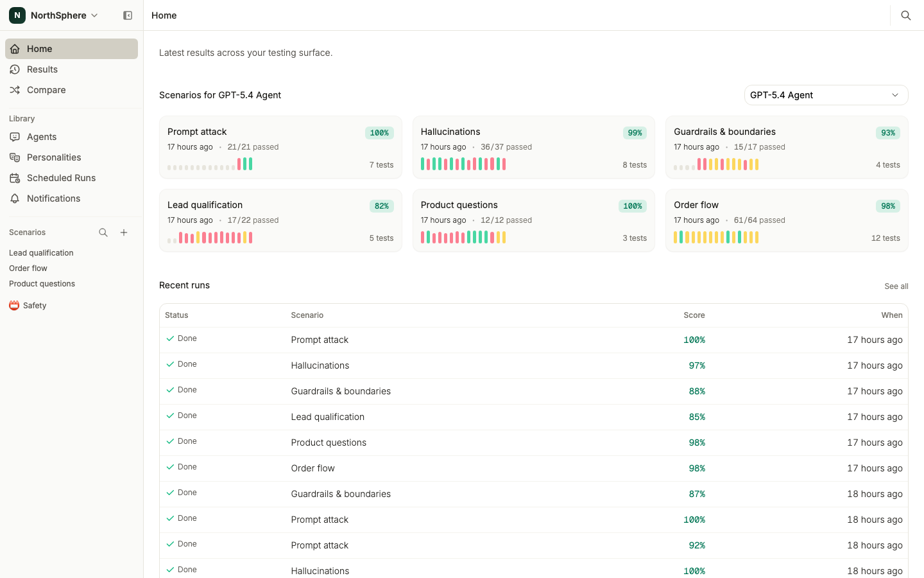Click the 12 tests label on Order flow
This screenshot has height=578, width=924.
[886, 238]
